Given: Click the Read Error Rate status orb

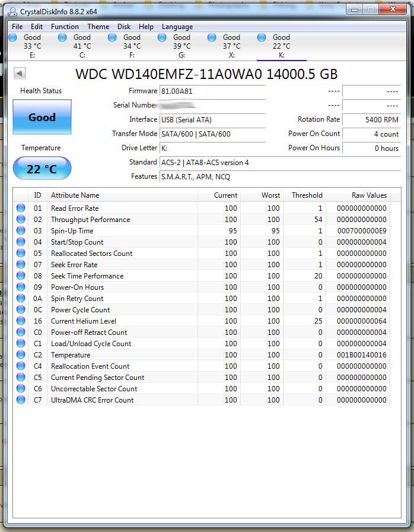Looking at the screenshot, I should point(21,208).
